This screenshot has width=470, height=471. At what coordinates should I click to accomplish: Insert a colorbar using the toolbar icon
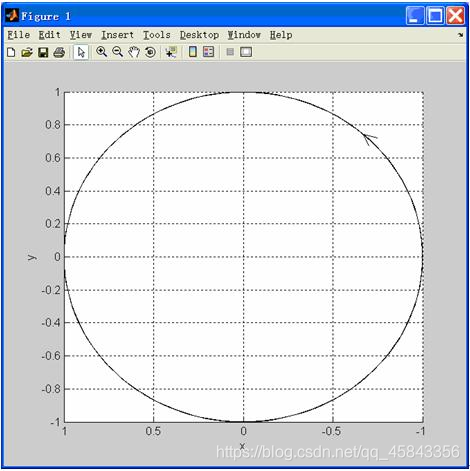[193, 52]
